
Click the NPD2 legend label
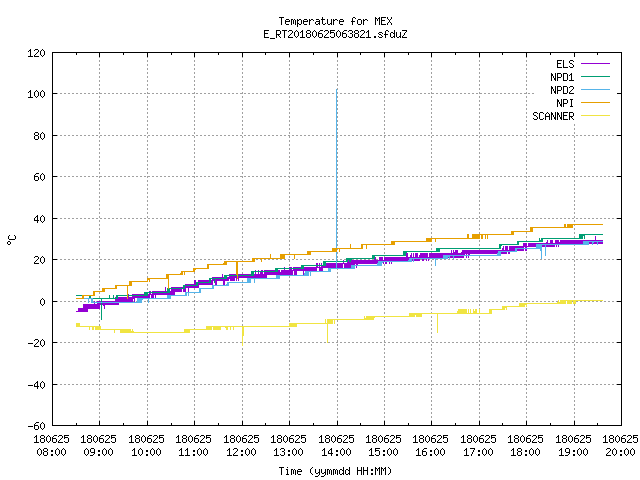click(562, 90)
